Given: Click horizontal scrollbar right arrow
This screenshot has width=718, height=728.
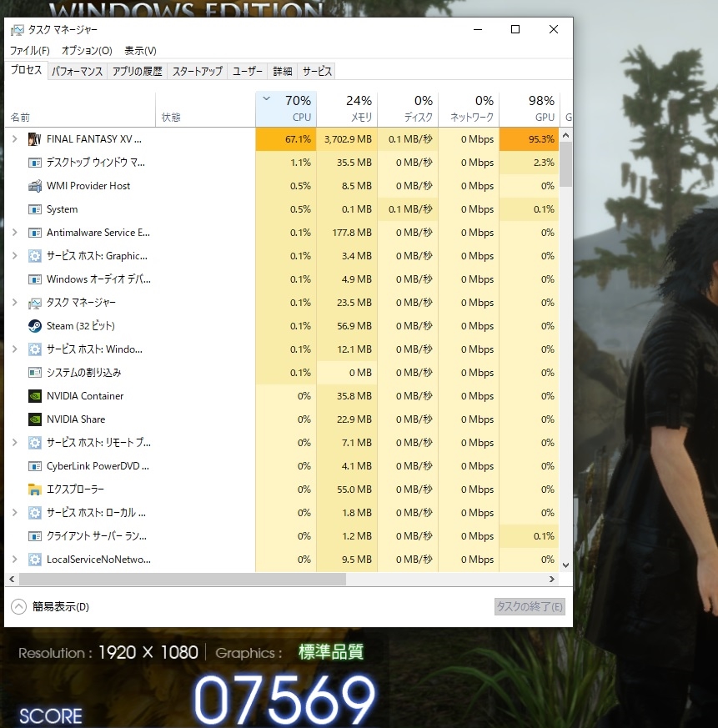Looking at the screenshot, I should [552, 579].
